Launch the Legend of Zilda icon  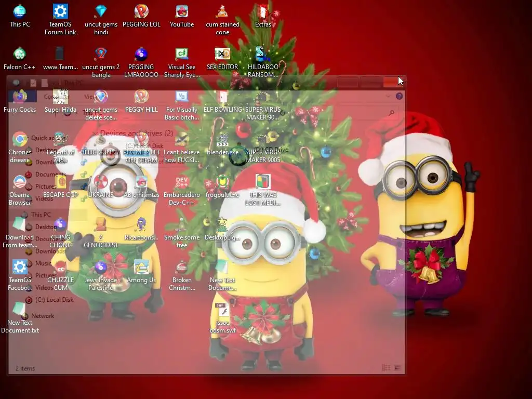[60, 148]
